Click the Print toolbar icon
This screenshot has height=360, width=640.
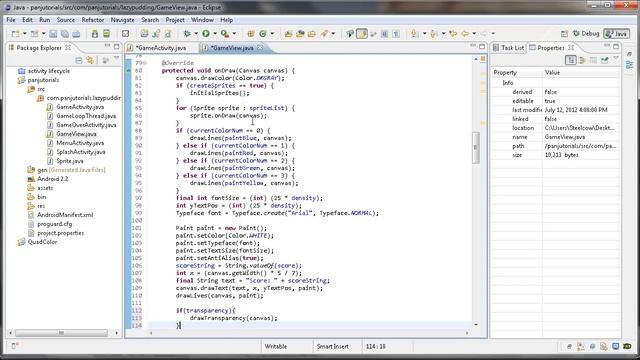tap(76, 34)
